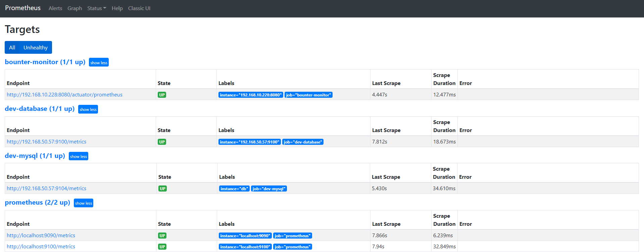Open the 192.168.50.57:9100 metrics endpoint
Image resolution: width=644 pixels, height=252 pixels.
click(47, 142)
